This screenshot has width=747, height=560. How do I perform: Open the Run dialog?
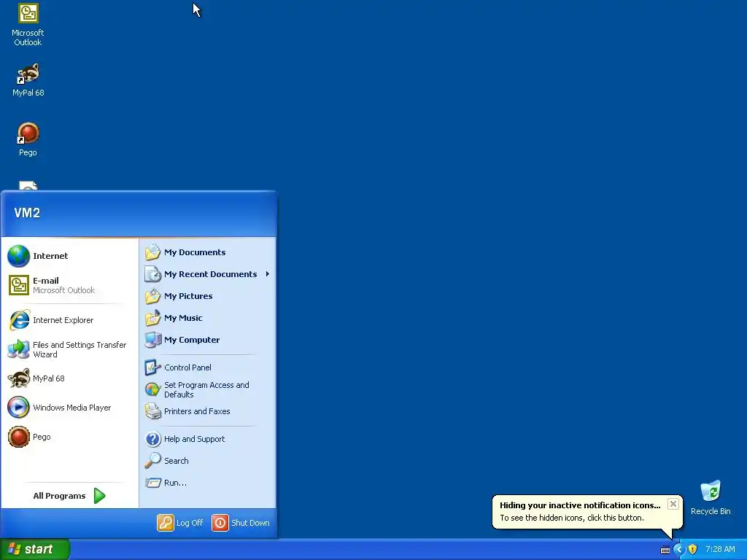(208, 483)
